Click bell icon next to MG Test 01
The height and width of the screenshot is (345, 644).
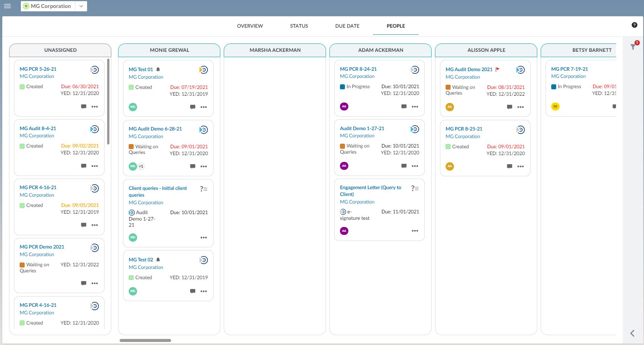click(158, 69)
